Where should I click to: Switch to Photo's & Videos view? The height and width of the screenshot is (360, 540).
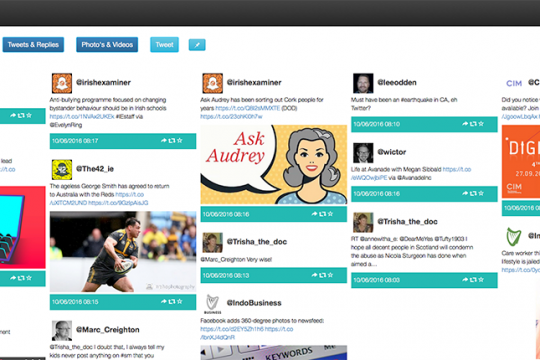[x=107, y=45]
